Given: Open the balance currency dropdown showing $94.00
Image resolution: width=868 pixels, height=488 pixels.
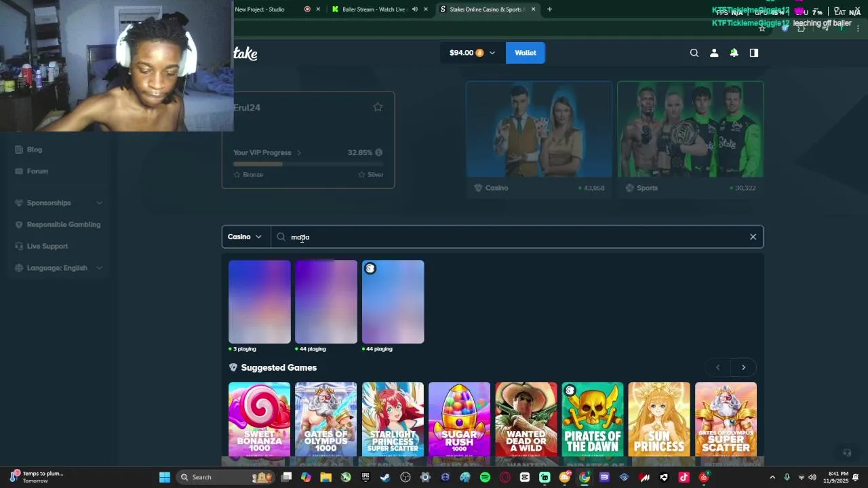Looking at the screenshot, I should 472,53.
